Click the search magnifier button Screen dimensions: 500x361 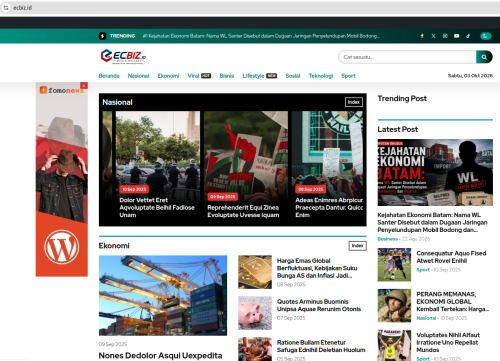click(x=484, y=57)
